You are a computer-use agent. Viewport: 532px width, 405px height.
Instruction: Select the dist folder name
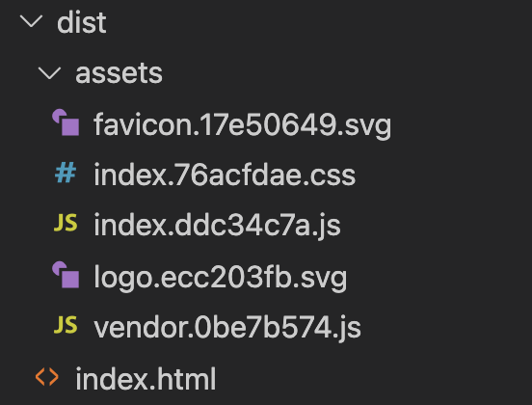(81, 23)
